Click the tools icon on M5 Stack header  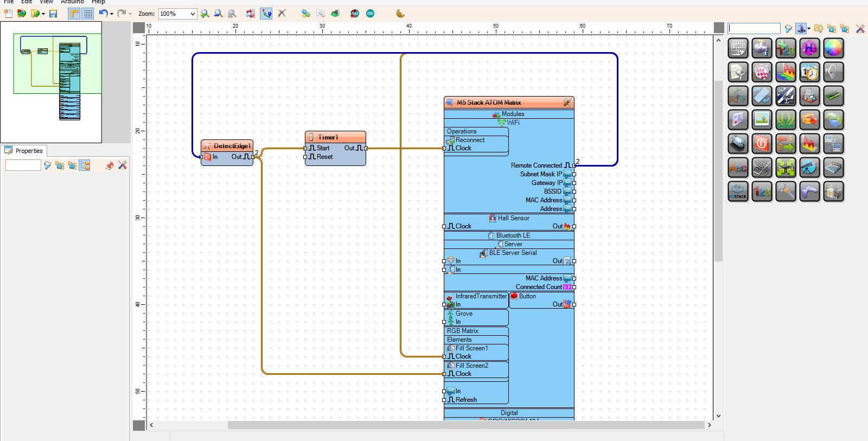[567, 102]
